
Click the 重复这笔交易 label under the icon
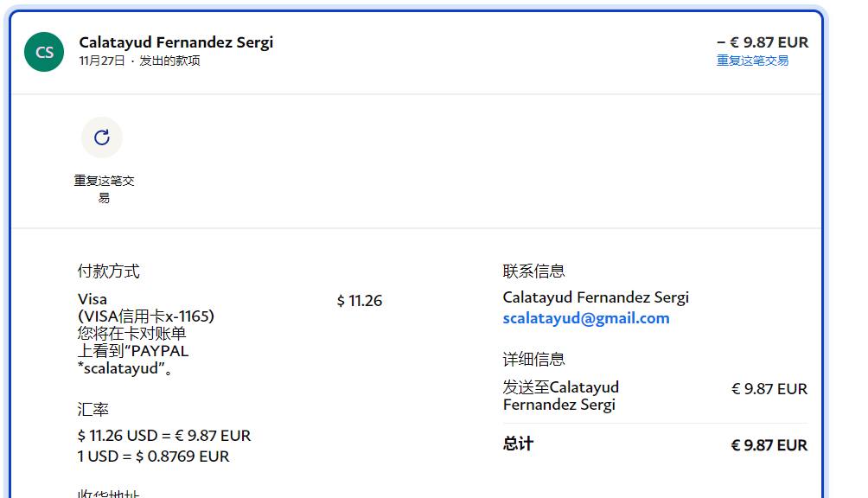click(x=104, y=188)
